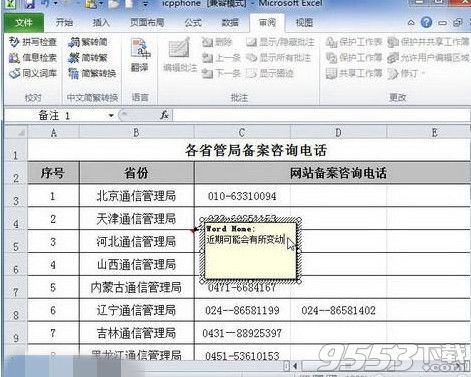The height and width of the screenshot is (377, 471).
Task: Select column D header
Action: pyautogui.click(x=338, y=133)
